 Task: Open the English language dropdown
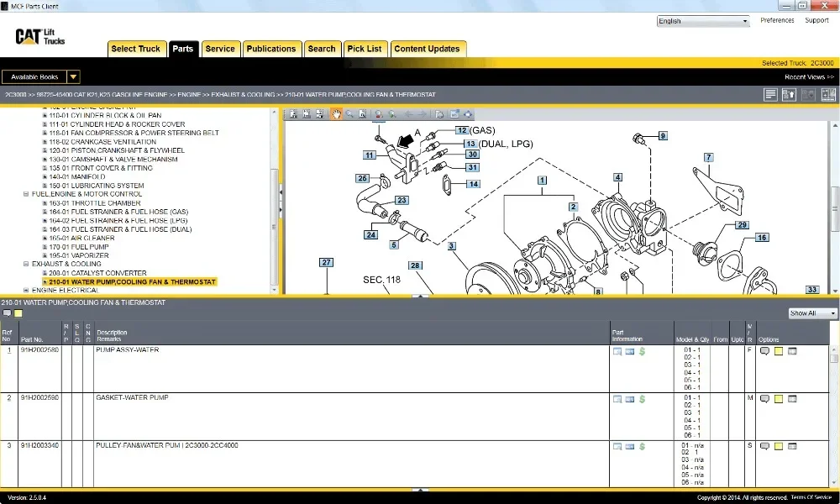coord(703,21)
